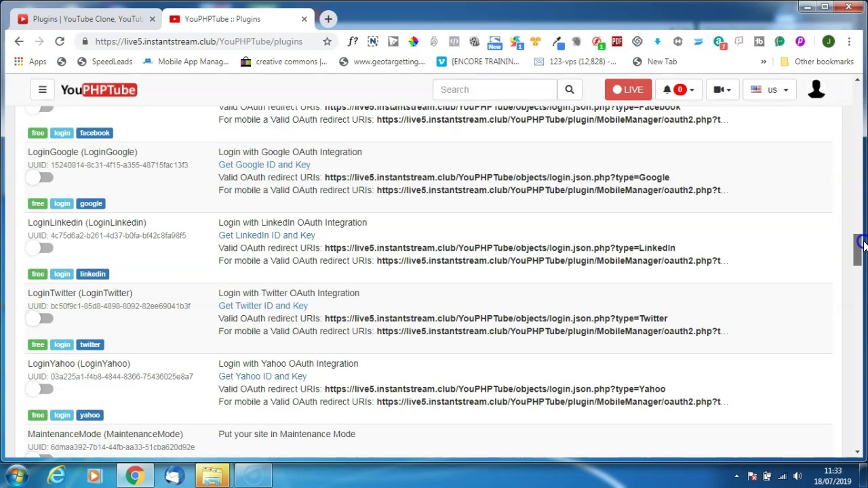Open the New Tab bookmark
This screenshot has height=488, width=868.
(654, 62)
